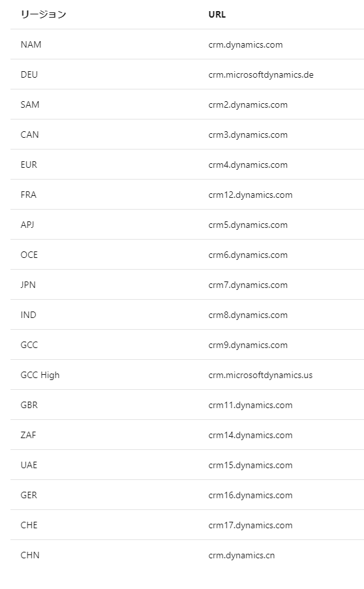Select the CHE region label
364x589 pixels.
click(29, 525)
